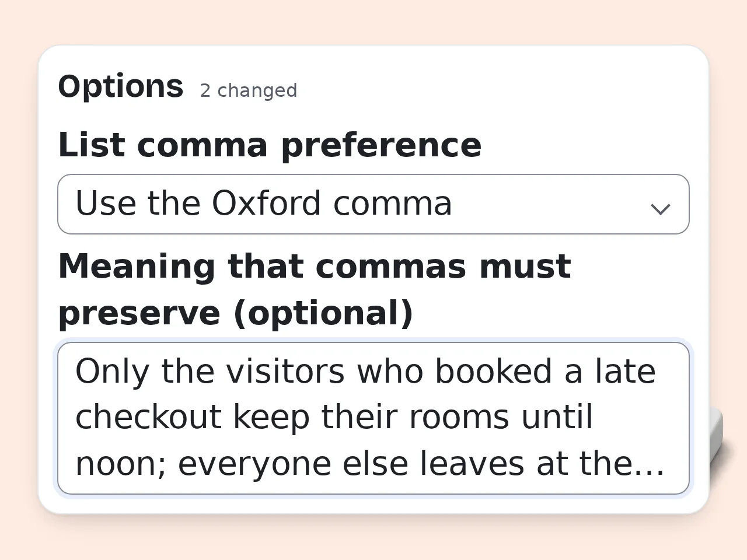The height and width of the screenshot is (560, 747).
Task: Select the 'Use the Oxford comma' combo box
Action: point(373,204)
